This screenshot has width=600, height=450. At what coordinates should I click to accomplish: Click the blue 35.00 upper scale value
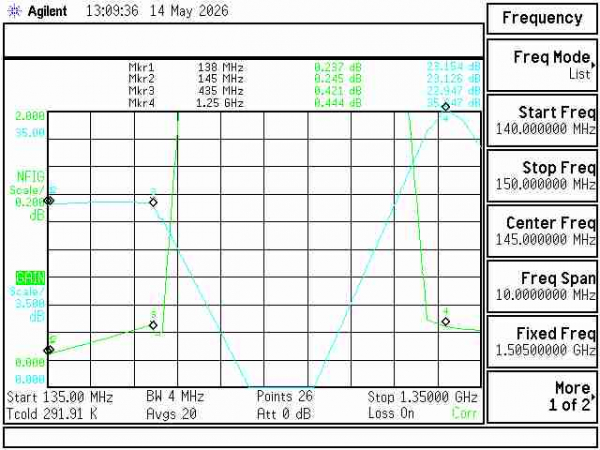click(x=30, y=133)
